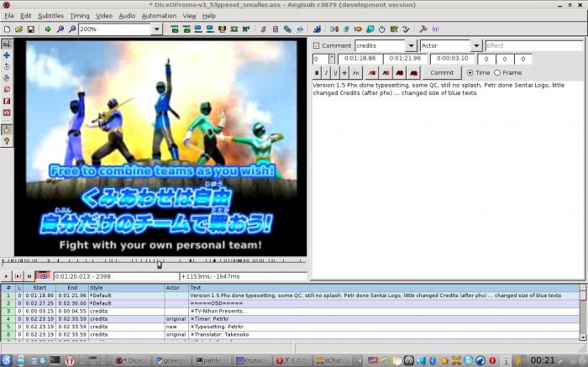
Task: Select the standard crosshair visual tool
Action: pyautogui.click(x=7, y=44)
